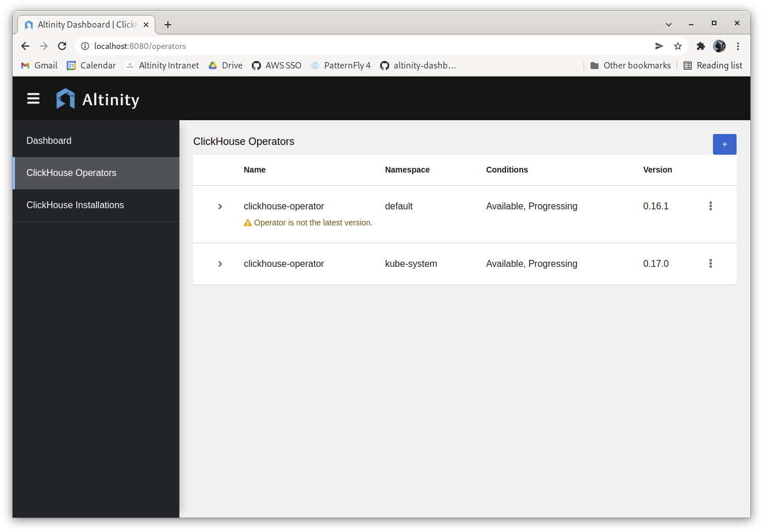Open the actions kebab menu for the default operator
This screenshot has height=532, width=763.
(x=710, y=206)
